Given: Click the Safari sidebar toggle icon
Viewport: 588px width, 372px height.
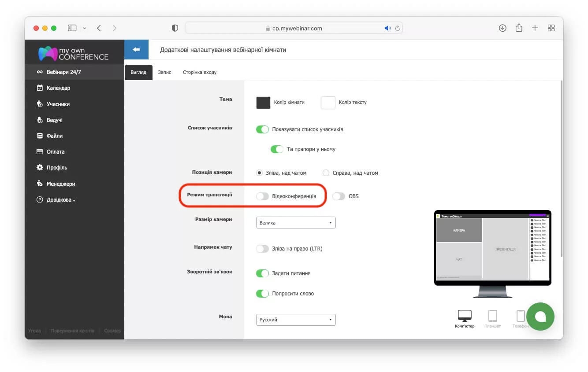Looking at the screenshot, I should point(72,28).
